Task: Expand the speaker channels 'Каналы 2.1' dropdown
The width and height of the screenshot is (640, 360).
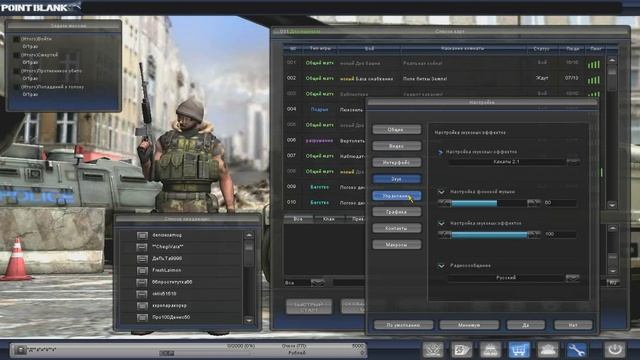Action: [573, 162]
